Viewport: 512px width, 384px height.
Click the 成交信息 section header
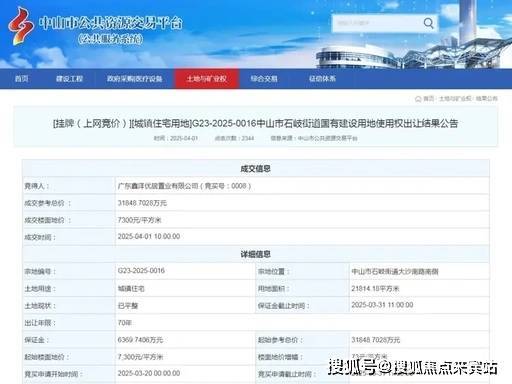(x=256, y=169)
